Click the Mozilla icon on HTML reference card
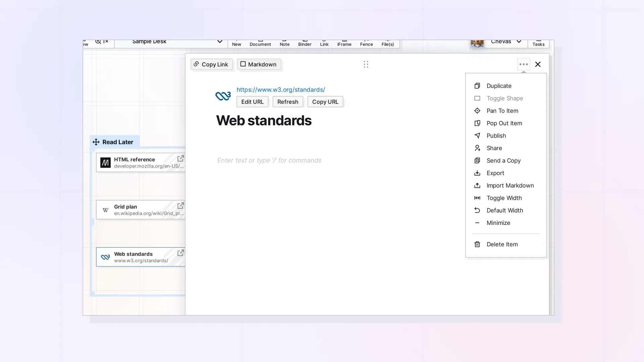The width and height of the screenshot is (644, 362). pyautogui.click(x=105, y=163)
